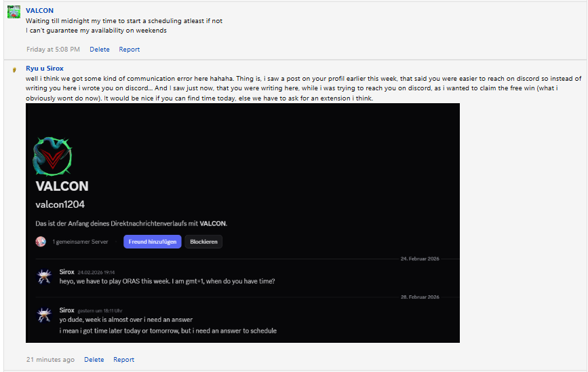The width and height of the screenshot is (588, 372).
Task: Click the Sirox name on the gestern message
Action: [x=66, y=310]
